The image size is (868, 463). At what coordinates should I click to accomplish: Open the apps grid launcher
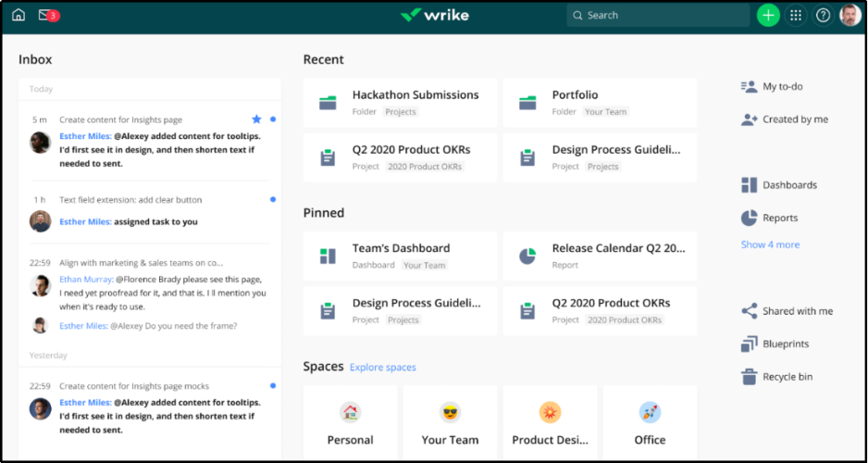796,16
